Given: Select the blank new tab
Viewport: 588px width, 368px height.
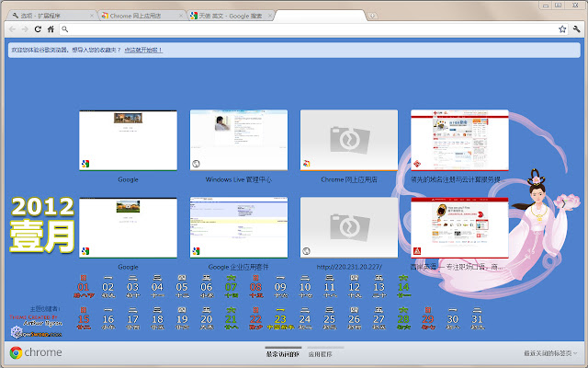Looking at the screenshot, I should (320, 16).
